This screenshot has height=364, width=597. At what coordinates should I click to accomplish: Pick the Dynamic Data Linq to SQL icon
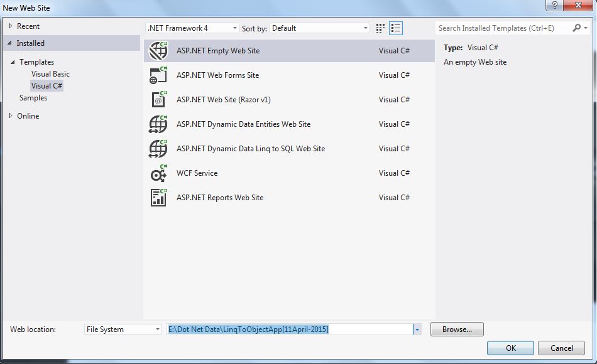[158, 149]
